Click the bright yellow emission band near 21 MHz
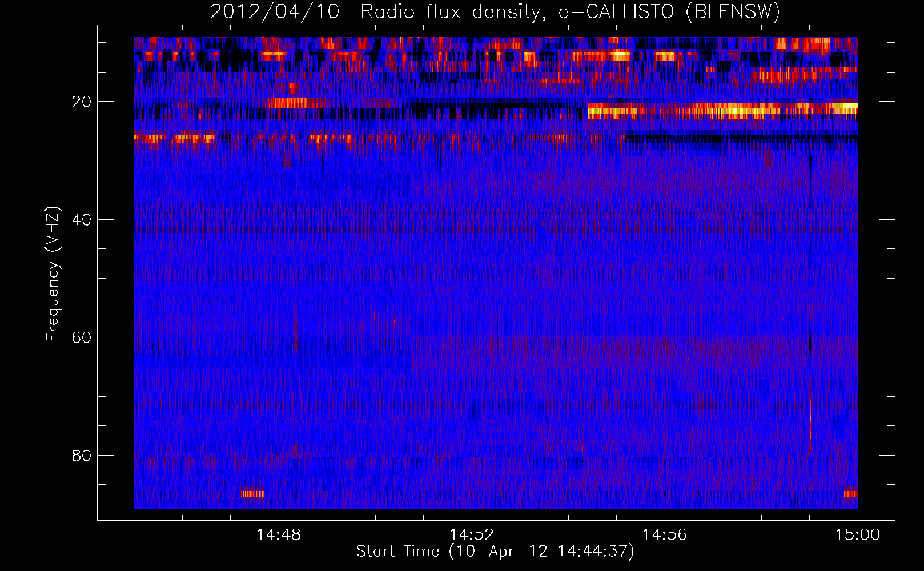The width and height of the screenshot is (924, 571). (x=723, y=110)
